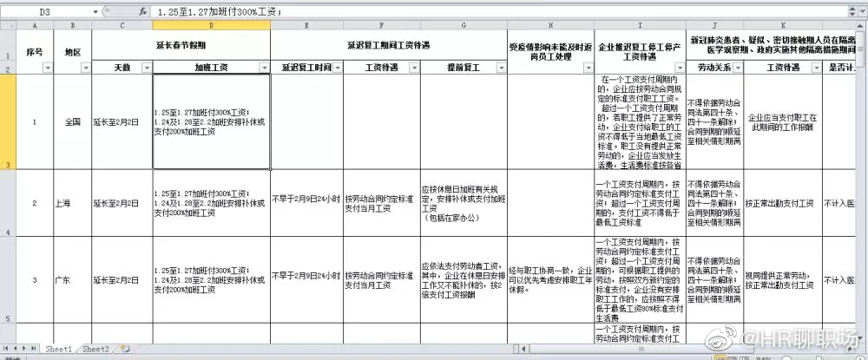Select column C header
The height and width of the screenshot is (360, 868).
[122, 25]
